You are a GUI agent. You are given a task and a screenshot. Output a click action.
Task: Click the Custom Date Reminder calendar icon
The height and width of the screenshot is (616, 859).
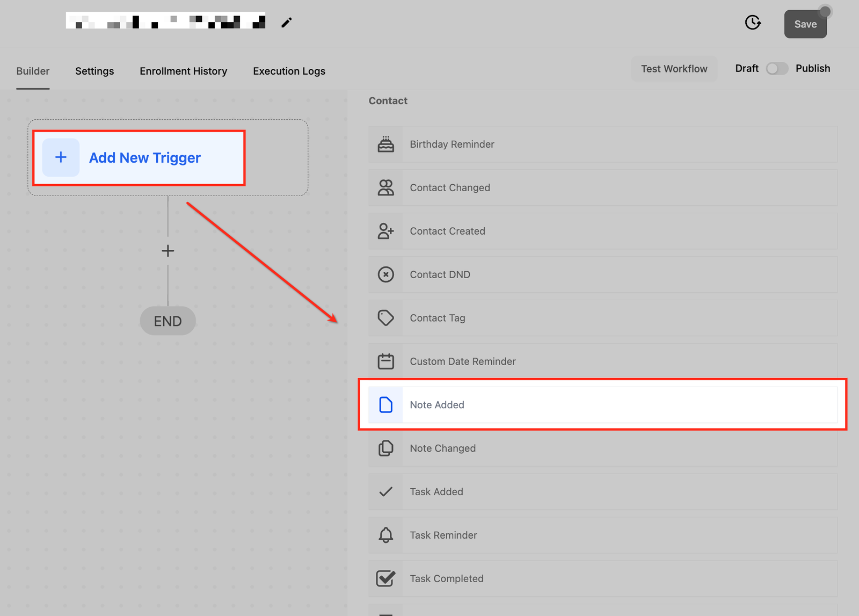click(385, 361)
